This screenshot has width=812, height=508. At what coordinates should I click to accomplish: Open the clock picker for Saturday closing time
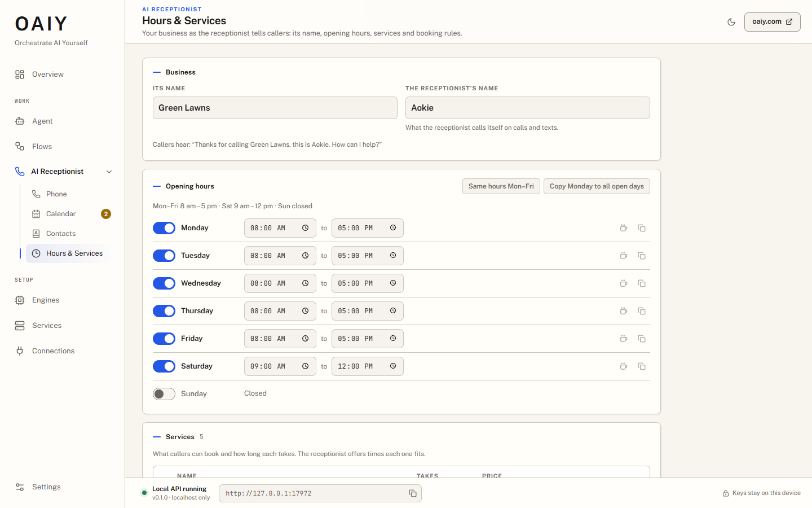(x=393, y=366)
